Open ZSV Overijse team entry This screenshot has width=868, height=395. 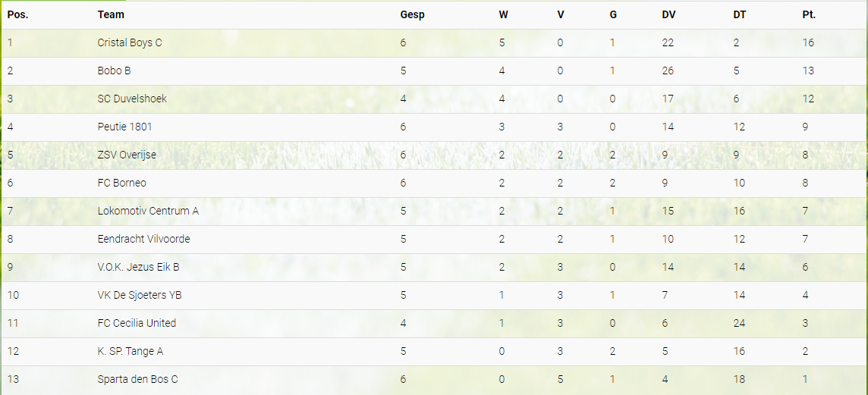[x=127, y=155]
